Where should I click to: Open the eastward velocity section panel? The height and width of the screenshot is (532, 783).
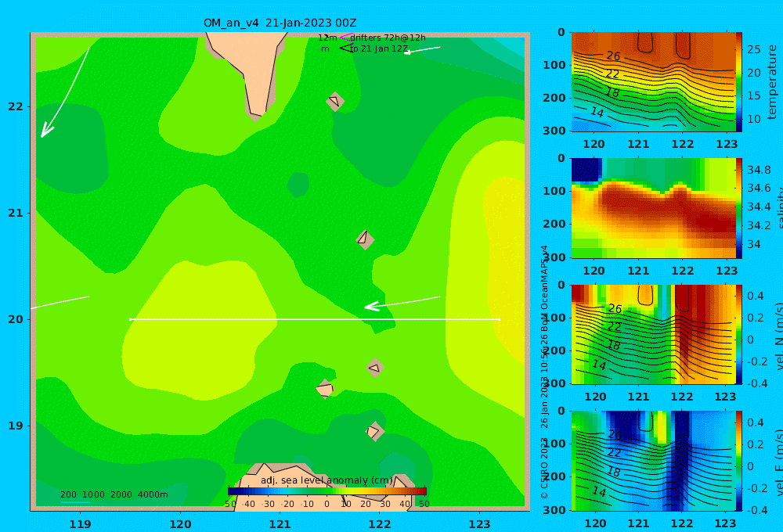pos(653,461)
